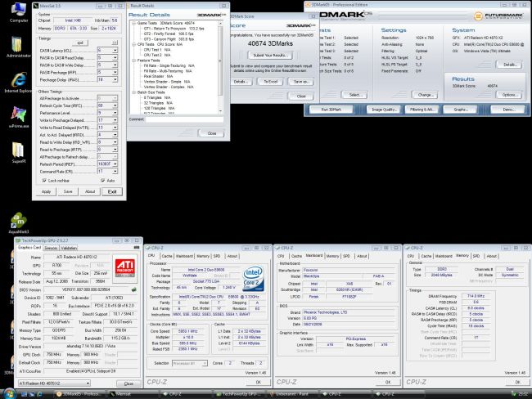Open the Precharge Delay (tRAS) dropdown
Viewport: 532px width, 399px height.
click(107, 79)
